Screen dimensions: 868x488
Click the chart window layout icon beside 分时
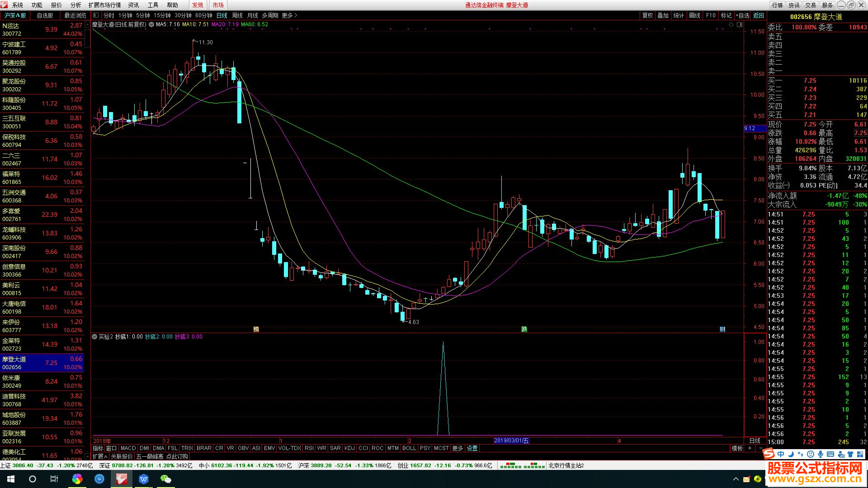click(x=96, y=15)
